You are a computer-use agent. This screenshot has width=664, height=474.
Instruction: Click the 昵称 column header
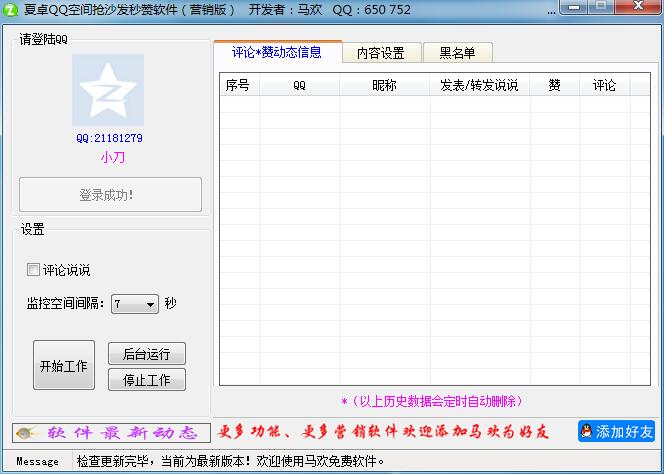pyautogui.click(x=385, y=85)
